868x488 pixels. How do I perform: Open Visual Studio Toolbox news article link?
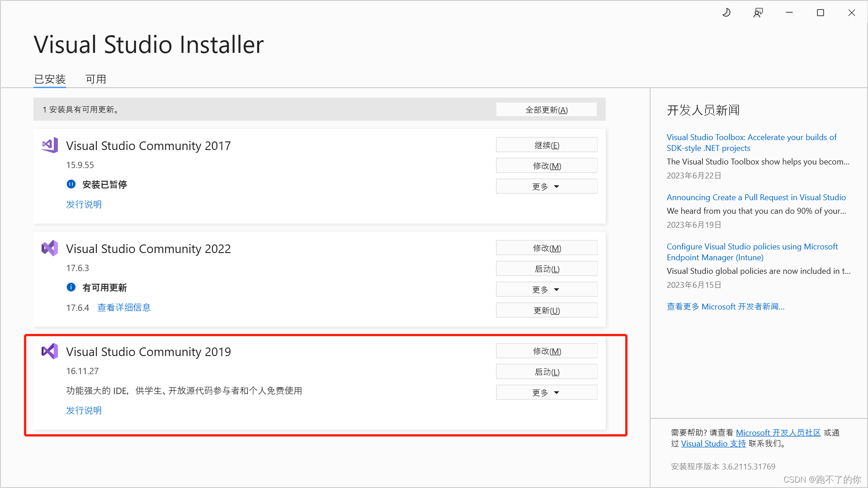751,142
